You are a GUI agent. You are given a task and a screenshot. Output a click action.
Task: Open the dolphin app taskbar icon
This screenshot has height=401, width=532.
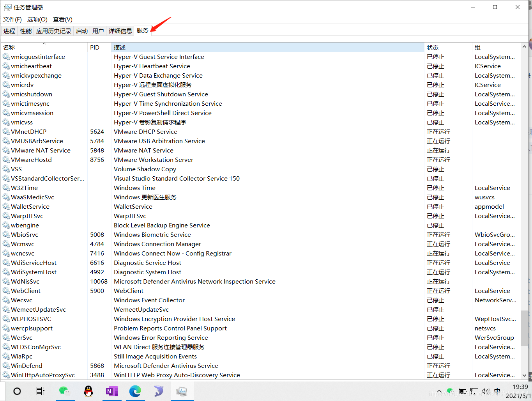click(159, 391)
